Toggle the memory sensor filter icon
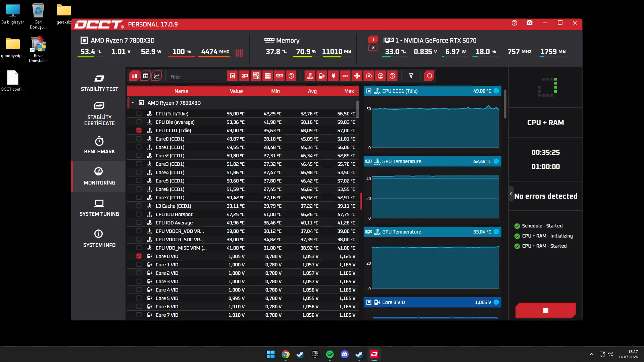Viewport: 644px width, 362px height. (280, 76)
